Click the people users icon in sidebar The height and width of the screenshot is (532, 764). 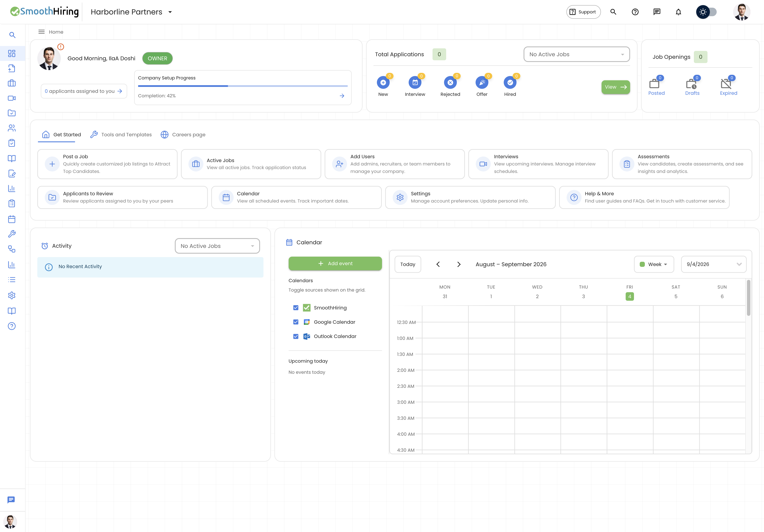tap(12, 128)
